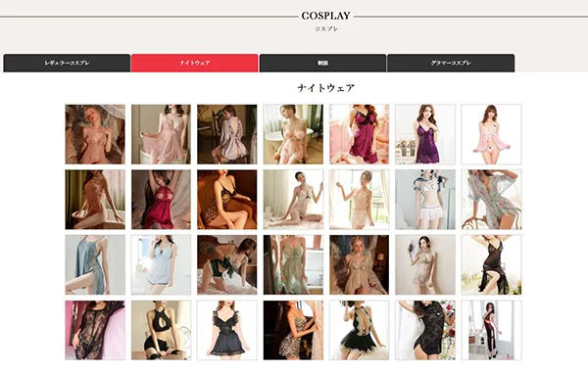Select the purple lace chemise thumbnail
Viewport: 588px width, 372px height.
coord(425,134)
